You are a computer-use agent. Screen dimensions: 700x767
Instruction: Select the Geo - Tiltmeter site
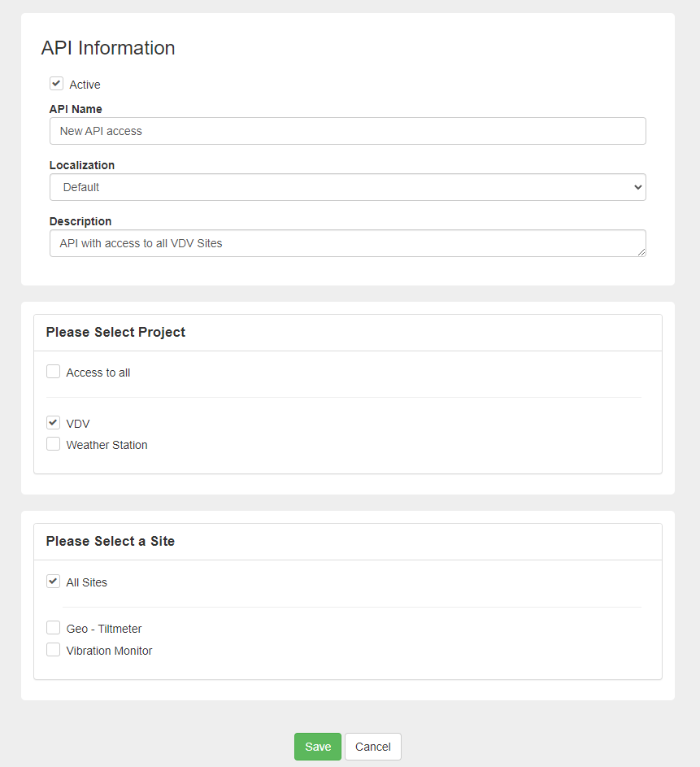pyautogui.click(x=54, y=628)
